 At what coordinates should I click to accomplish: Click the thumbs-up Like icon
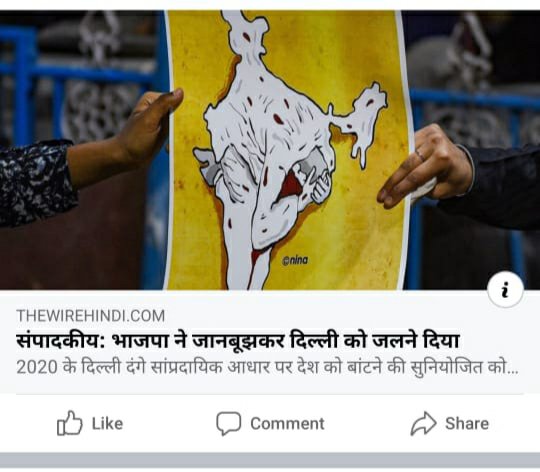[70, 423]
